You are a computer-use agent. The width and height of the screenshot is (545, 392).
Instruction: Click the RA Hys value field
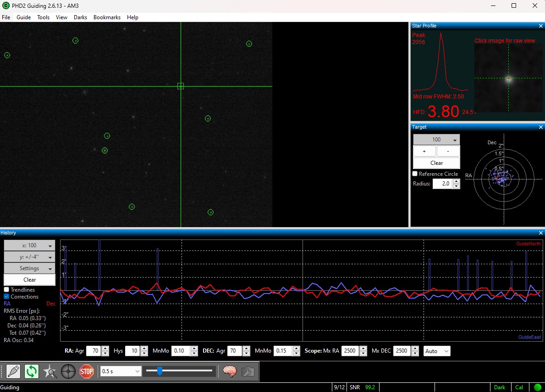coord(132,351)
